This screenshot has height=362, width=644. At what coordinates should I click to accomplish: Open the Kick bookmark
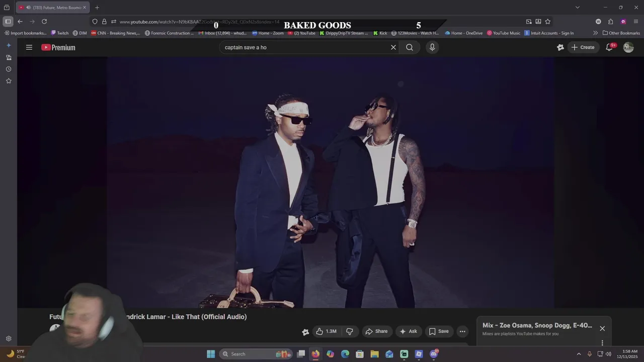[x=380, y=33]
